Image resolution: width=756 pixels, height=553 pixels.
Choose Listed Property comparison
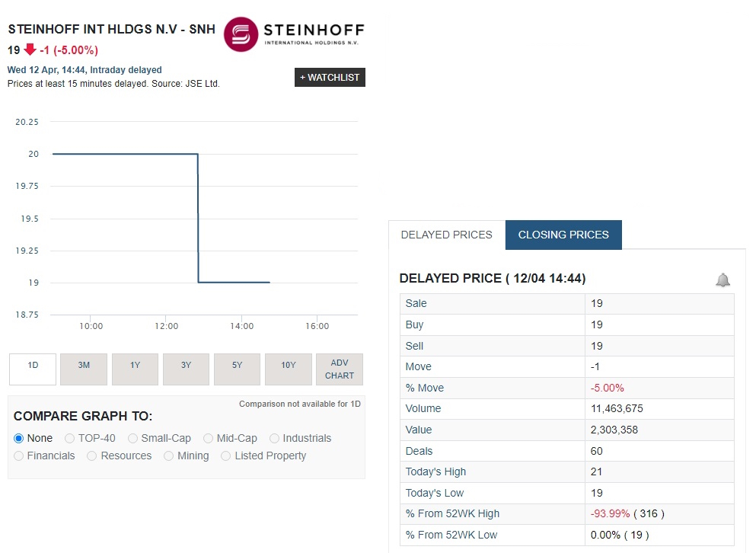pyautogui.click(x=225, y=456)
